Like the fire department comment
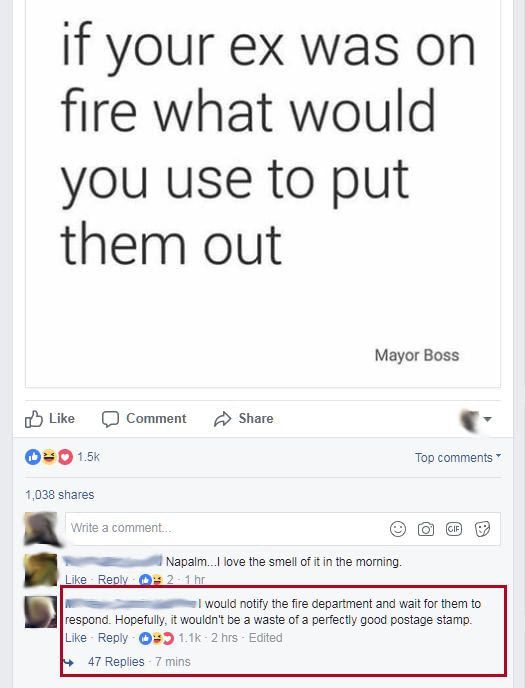Screen dimensions: 525x688 pos(75,638)
